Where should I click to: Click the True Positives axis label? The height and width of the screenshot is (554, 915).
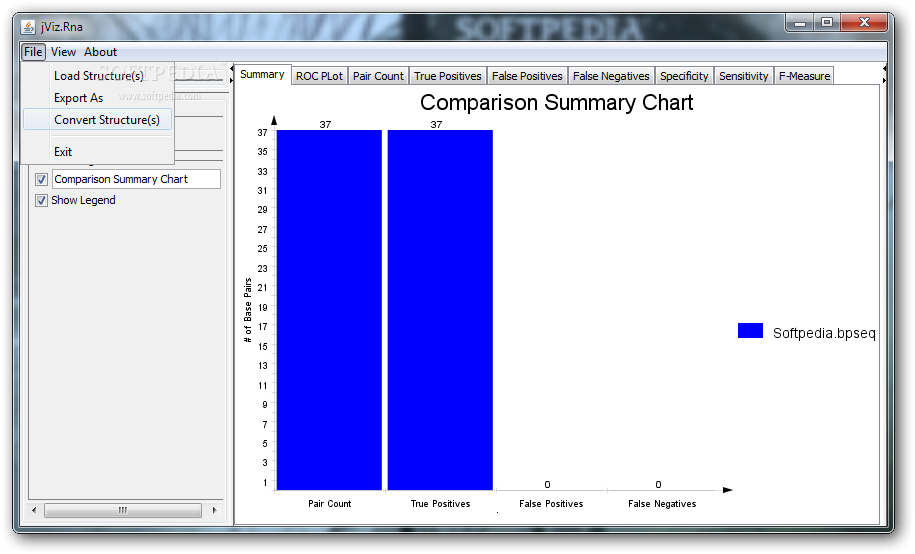click(440, 504)
